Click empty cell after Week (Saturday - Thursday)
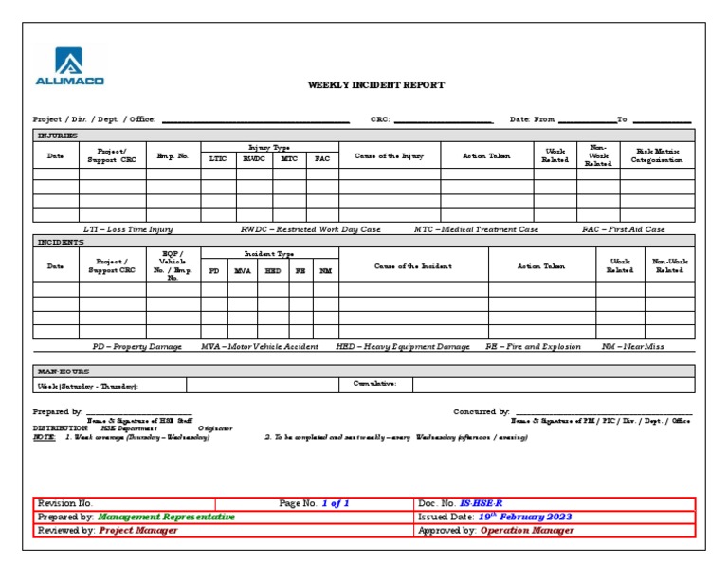This screenshot has height=563, width=728. point(263,385)
